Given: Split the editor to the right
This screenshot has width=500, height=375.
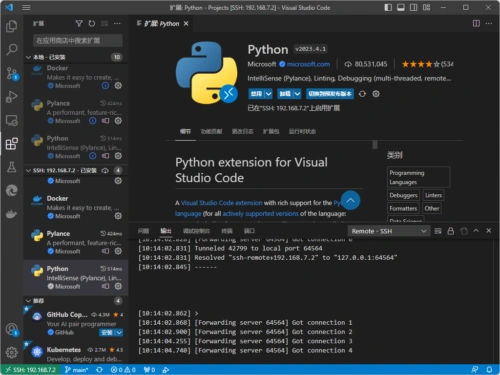Looking at the screenshot, I should [476, 23].
